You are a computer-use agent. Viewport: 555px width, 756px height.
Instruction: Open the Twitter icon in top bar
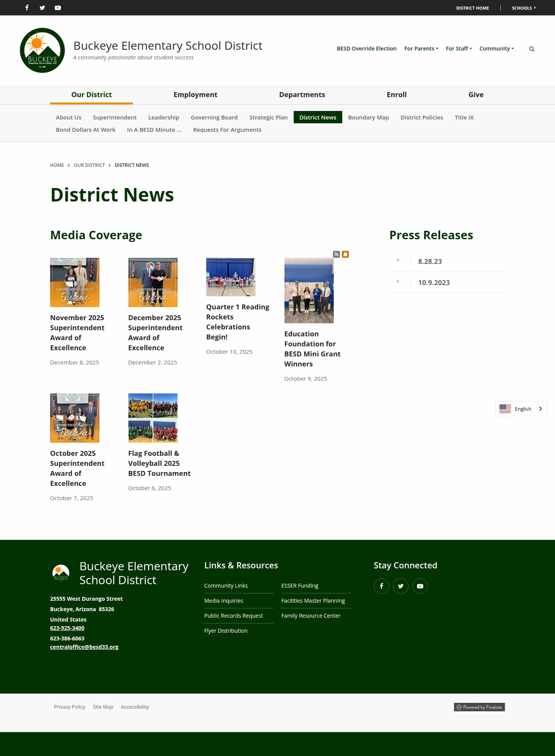[42, 8]
